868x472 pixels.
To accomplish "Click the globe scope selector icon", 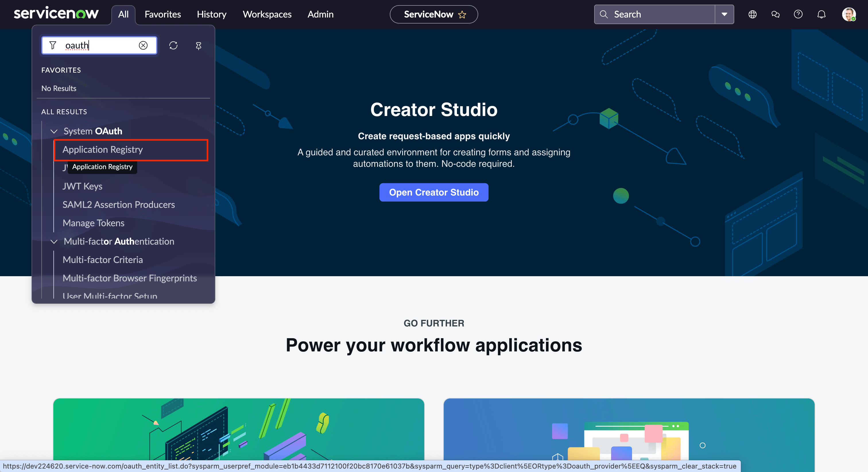I will [752, 14].
